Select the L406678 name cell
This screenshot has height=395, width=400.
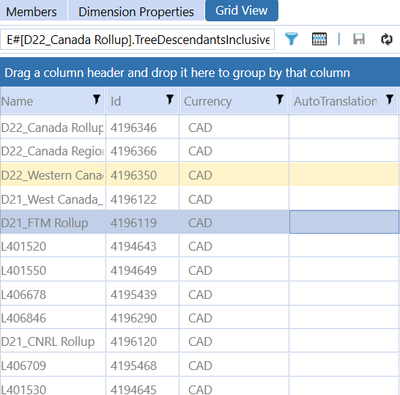pyautogui.click(x=53, y=294)
